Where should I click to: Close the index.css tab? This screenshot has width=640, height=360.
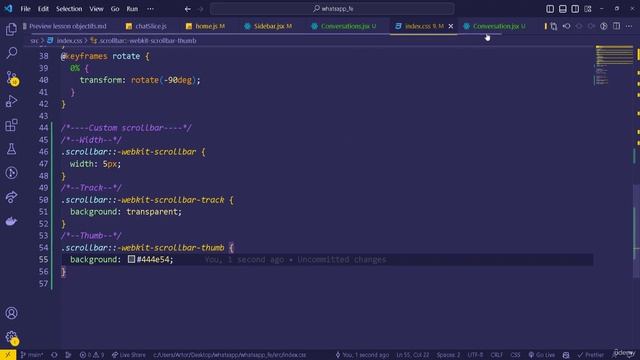click(451, 26)
